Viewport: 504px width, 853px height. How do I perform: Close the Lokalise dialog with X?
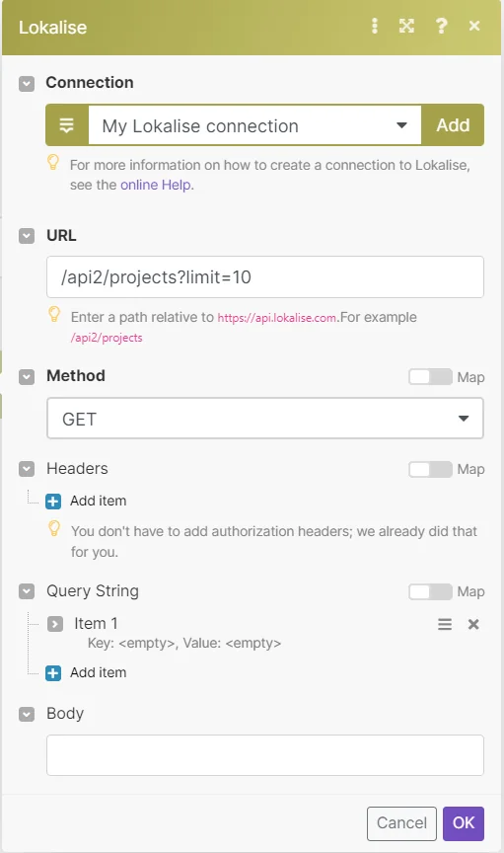(x=474, y=26)
